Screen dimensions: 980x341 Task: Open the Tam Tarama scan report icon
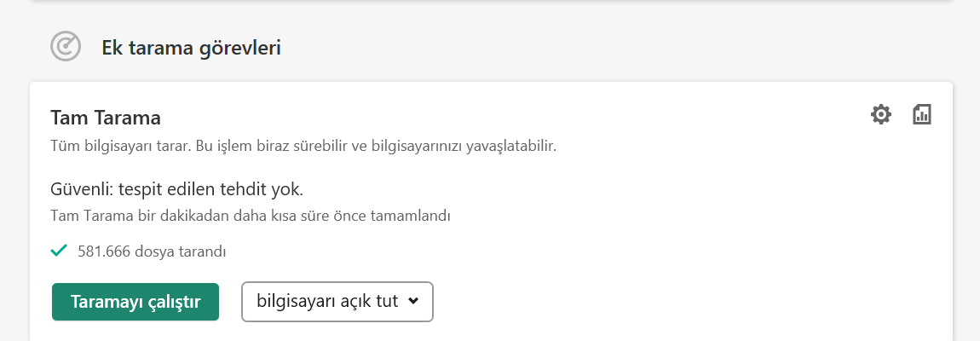point(921,114)
